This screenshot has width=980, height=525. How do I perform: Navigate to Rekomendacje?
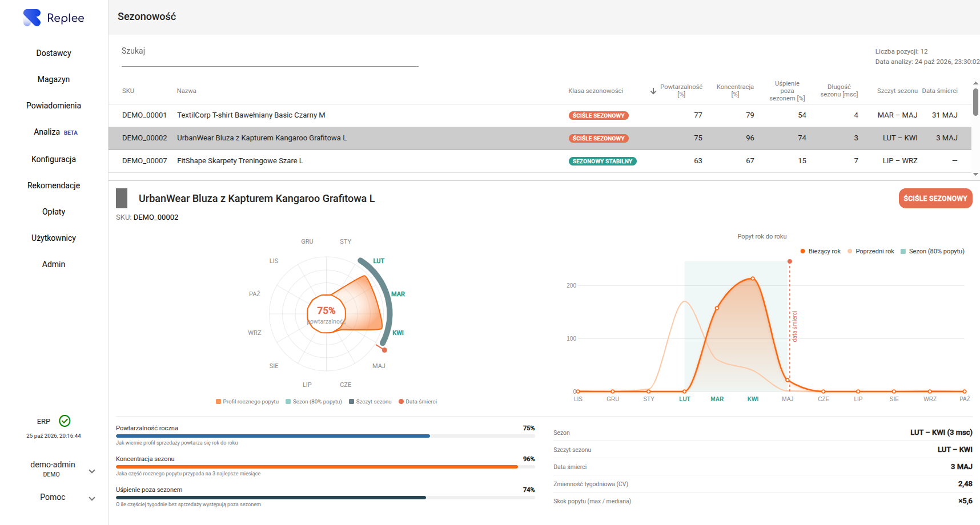tap(54, 185)
